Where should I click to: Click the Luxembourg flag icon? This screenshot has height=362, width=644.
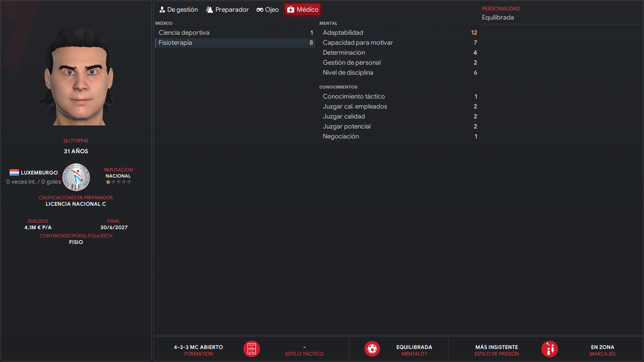point(14,173)
